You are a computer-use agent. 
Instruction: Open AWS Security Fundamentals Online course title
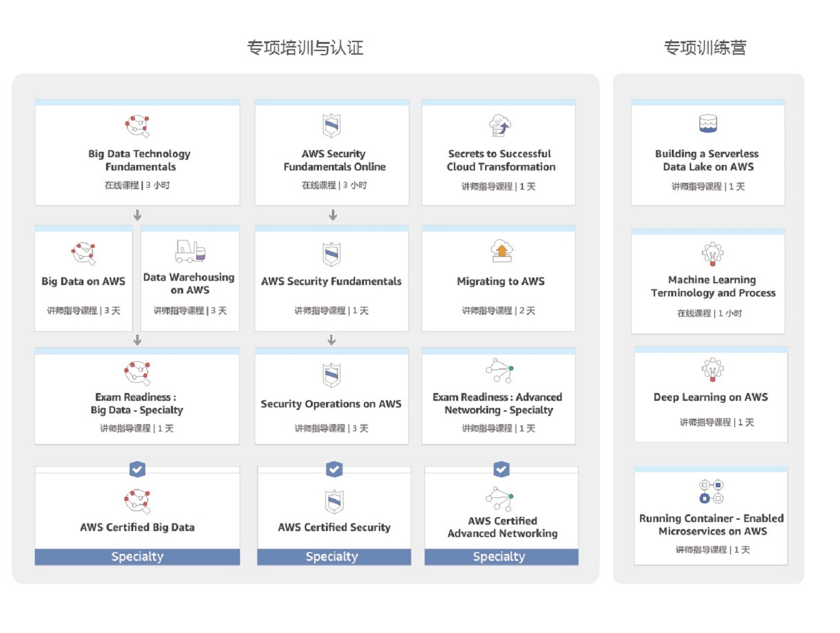pos(334,160)
